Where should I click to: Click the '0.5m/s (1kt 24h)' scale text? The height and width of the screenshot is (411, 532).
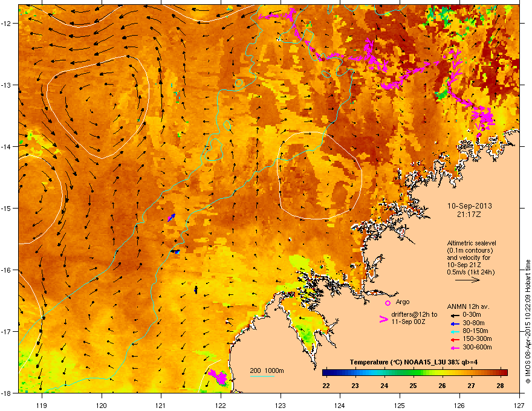click(470, 272)
